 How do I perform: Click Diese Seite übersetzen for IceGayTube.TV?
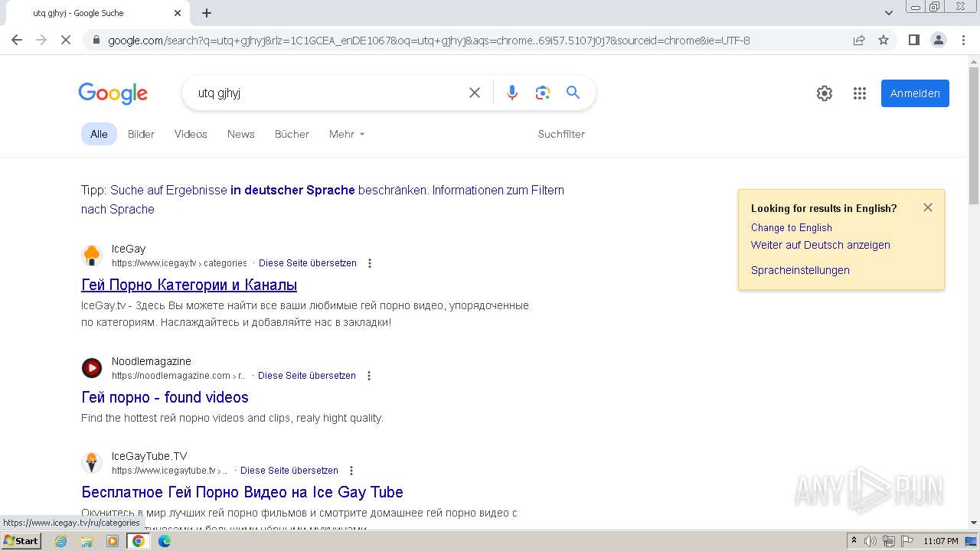tap(289, 471)
